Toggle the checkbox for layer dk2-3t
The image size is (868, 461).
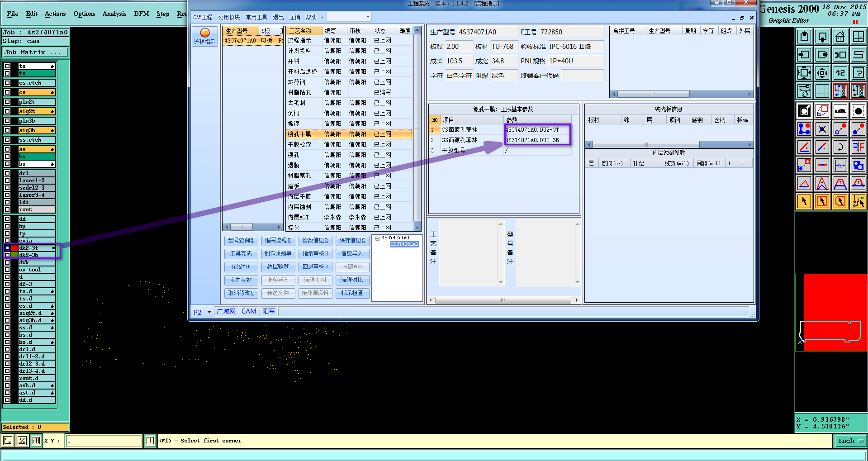(7, 248)
